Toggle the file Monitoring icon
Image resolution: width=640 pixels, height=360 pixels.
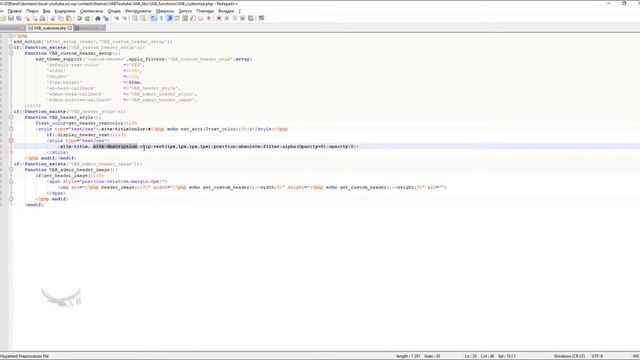pyautogui.click(x=209, y=18)
